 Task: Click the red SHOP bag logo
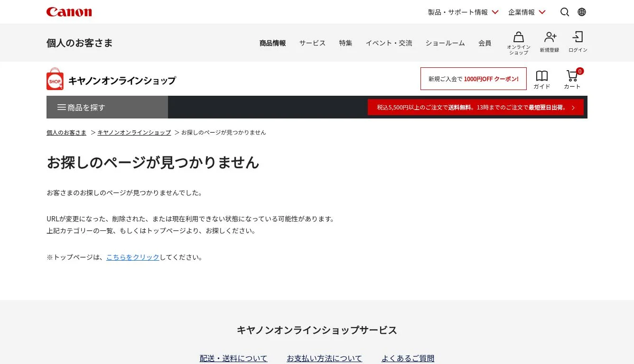coord(55,79)
